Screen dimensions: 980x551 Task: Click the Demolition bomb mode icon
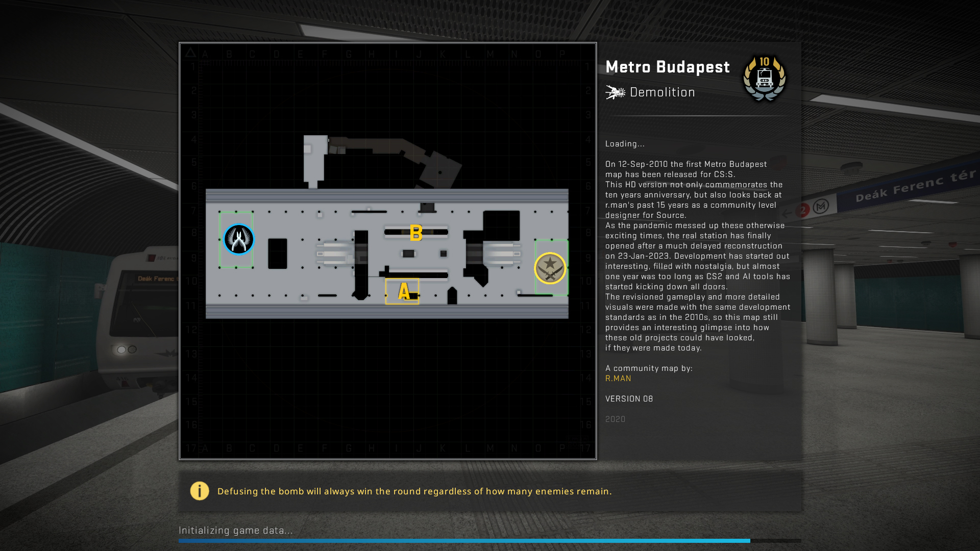(615, 92)
